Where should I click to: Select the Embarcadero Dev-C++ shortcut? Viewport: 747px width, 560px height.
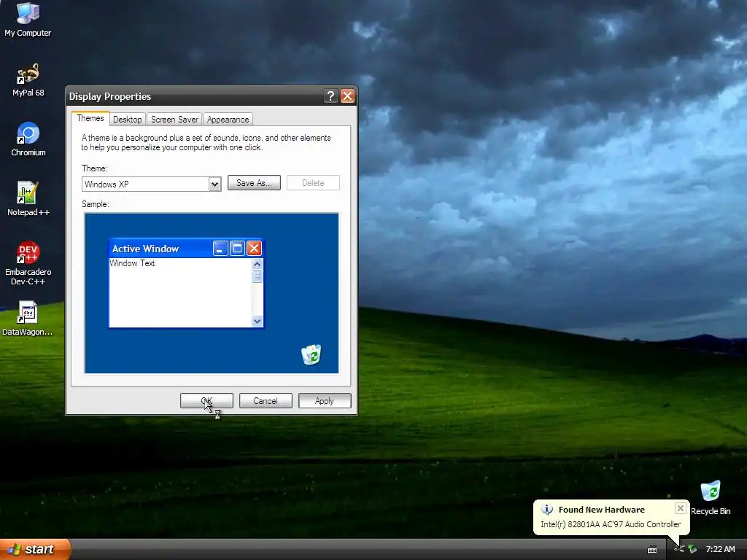[x=28, y=263]
